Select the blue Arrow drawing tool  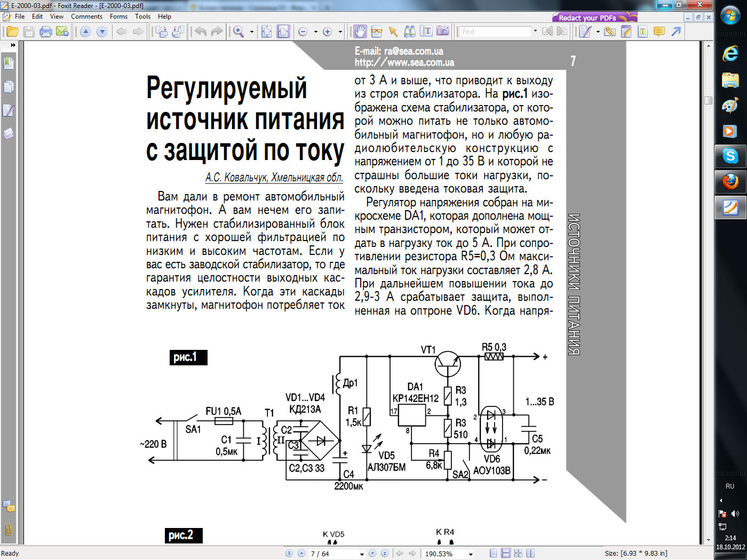[x=676, y=32]
